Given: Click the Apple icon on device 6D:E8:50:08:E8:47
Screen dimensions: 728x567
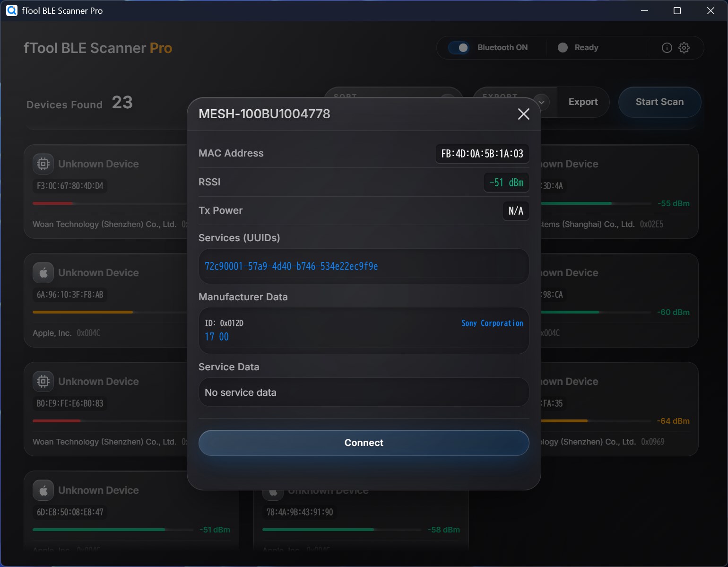Looking at the screenshot, I should [x=43, y=490].
